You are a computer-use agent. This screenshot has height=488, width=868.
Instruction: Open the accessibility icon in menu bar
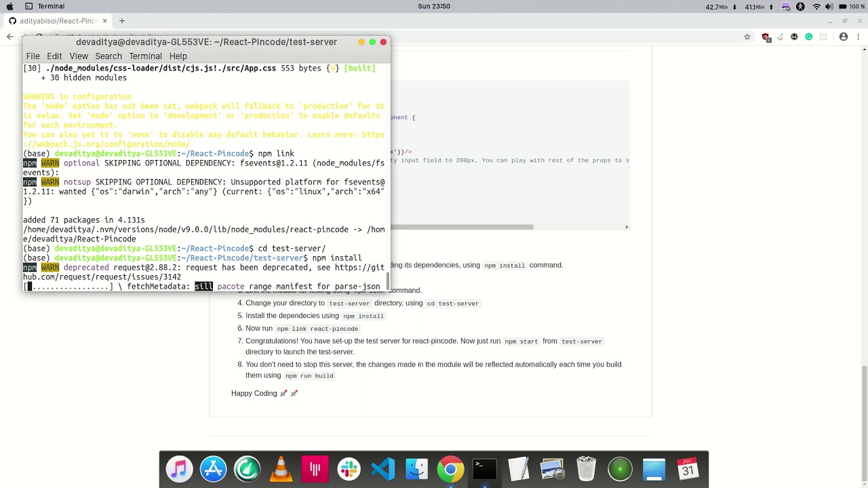[801, 7]
